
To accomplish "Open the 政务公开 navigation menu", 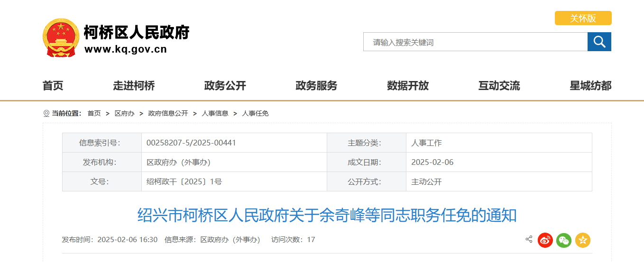I will [225, 86].
